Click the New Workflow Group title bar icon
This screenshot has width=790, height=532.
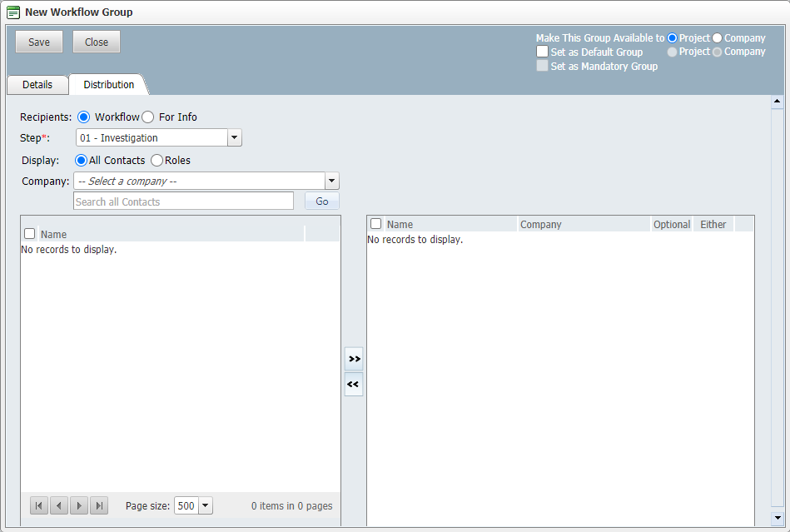click(x=12, y=12)
